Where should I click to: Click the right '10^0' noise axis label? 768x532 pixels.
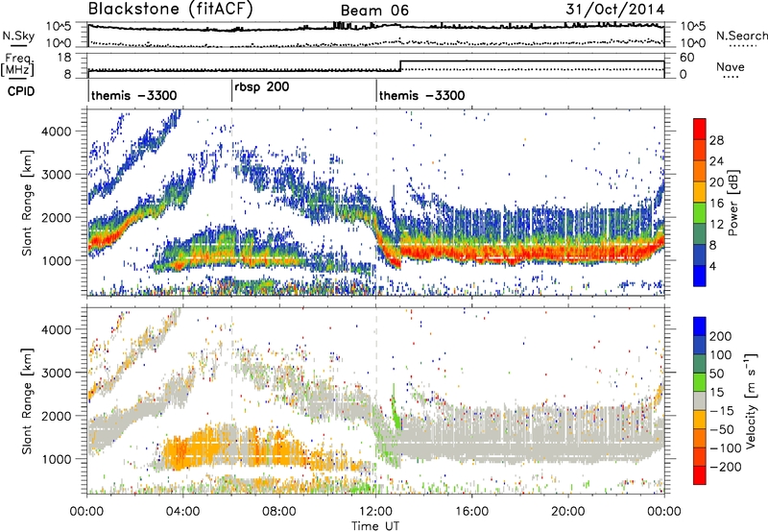pos(693,43)
